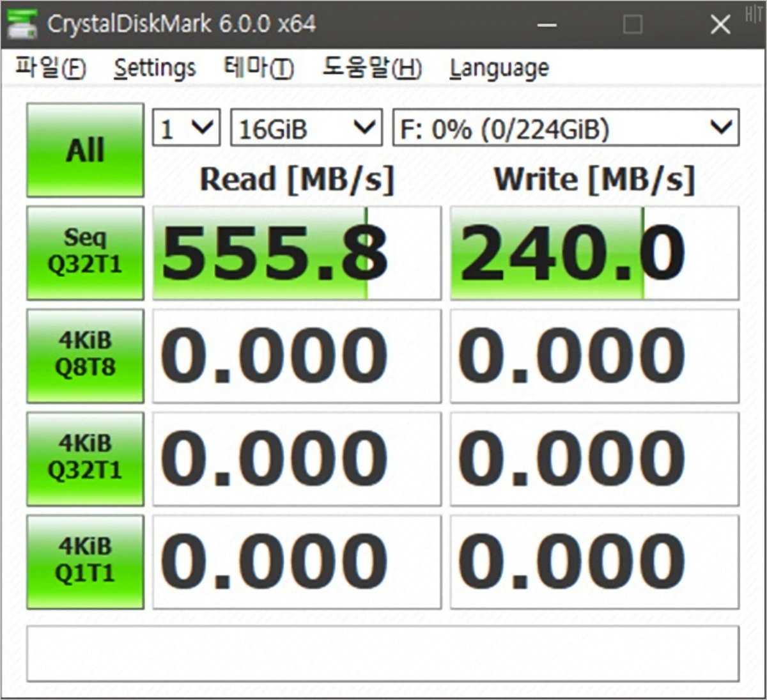Open the Settings menu
Viewport: 767px width, 700px height.
click(x=155, y=68)
